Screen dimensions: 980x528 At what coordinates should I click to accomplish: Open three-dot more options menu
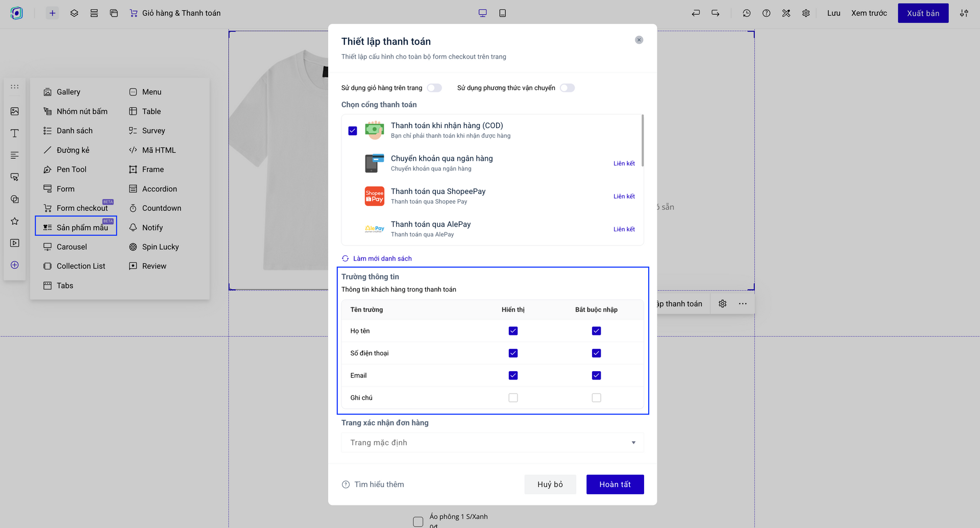[743, 304]
